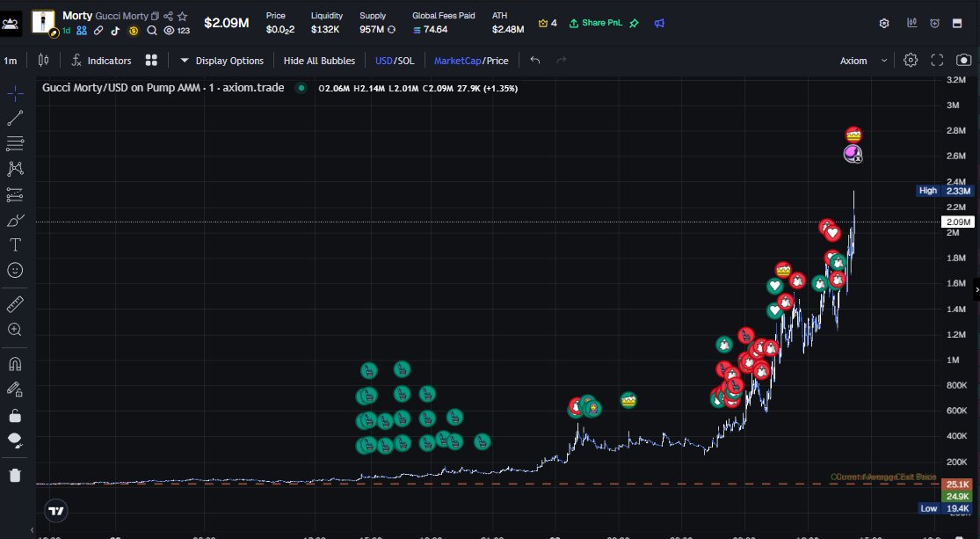This screenshot has height=539, width=980.
Task: Enter fullscreen chart mode
Action: click(937, 60)
